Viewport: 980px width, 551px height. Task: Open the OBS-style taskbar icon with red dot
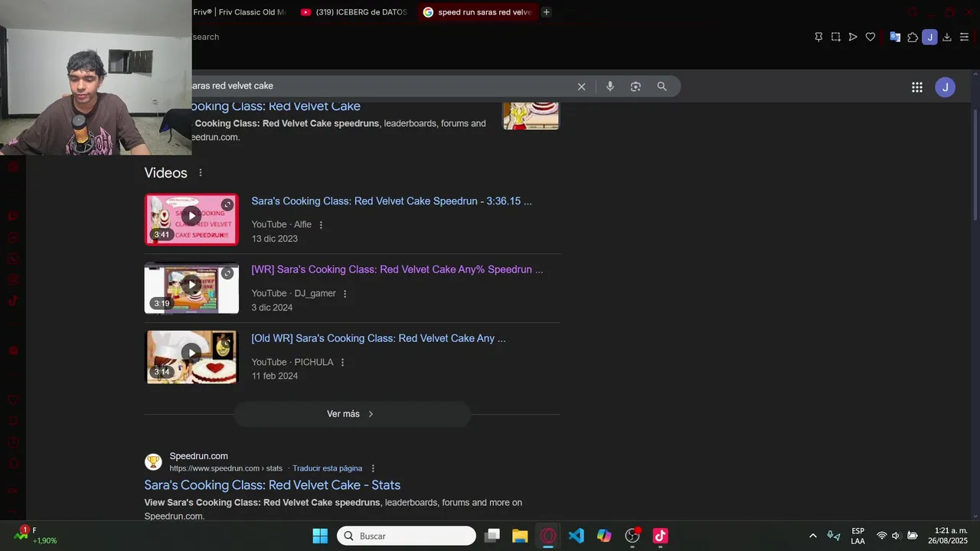(x=632, y=536)
